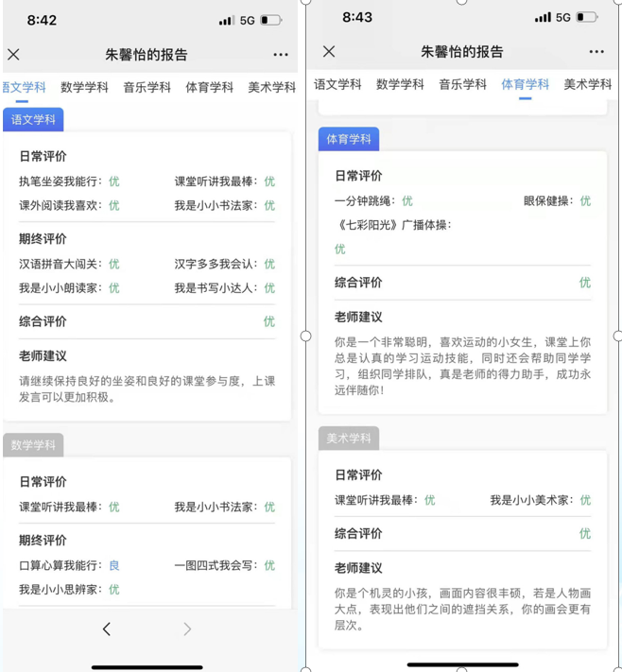Image resolution: width=622 pixels, height=672 pixels.
Task: Tap 眼保健操 evaluation item
Action: pyautogui.click(x=558, y=200)
